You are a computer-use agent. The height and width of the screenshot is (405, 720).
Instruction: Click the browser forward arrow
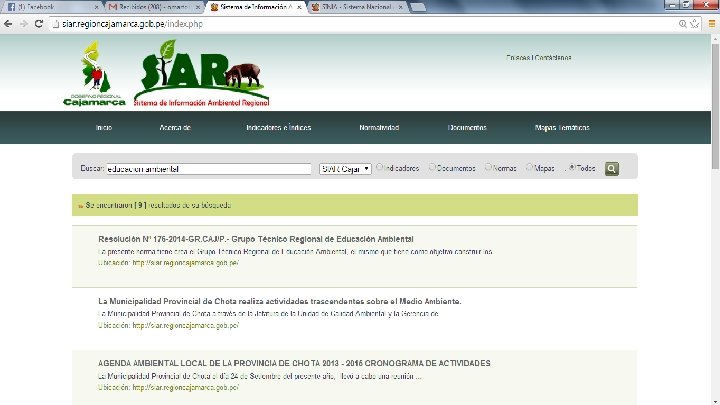[24, 24]
